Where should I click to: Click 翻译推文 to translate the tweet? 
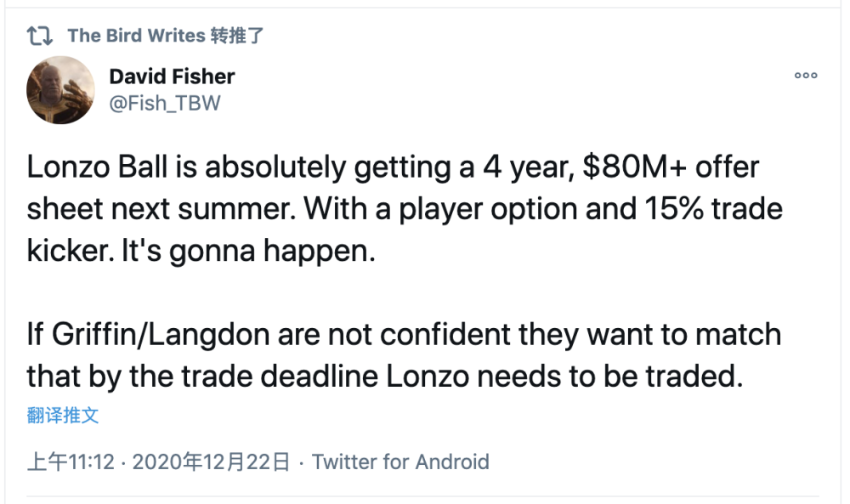coord(63,416)
